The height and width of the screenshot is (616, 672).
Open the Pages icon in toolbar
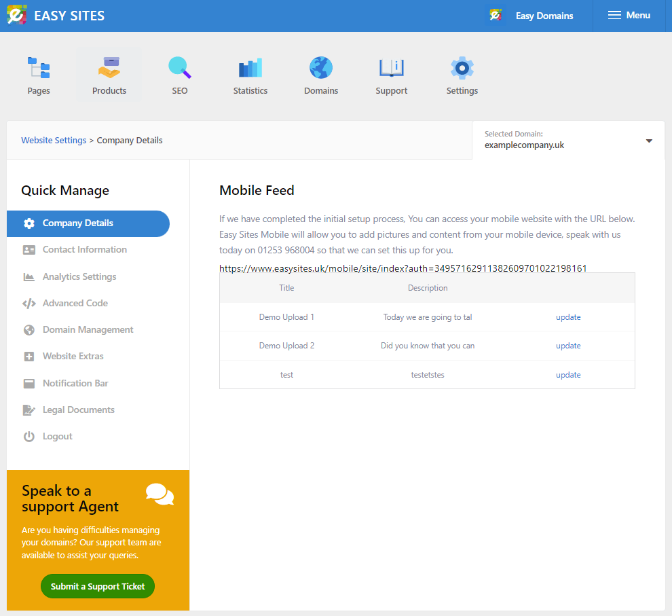click(x=39, y=68)
